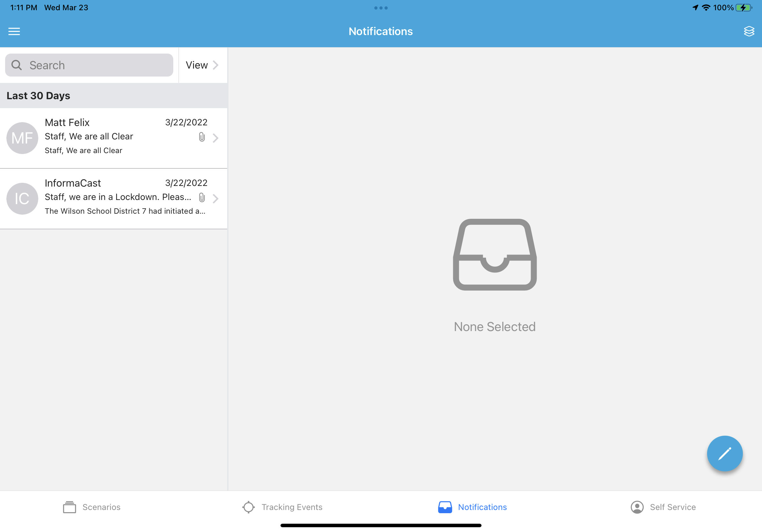Click the InformaCast 3/22/2022 date
This screenshot has height=532, width=762.
click(x=186, y=183)
